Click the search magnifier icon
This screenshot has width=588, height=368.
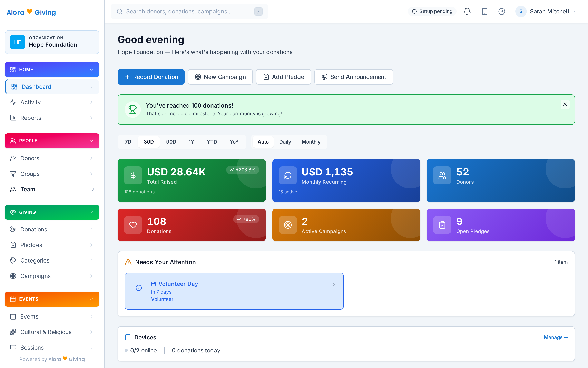click(x=120, y=11)
